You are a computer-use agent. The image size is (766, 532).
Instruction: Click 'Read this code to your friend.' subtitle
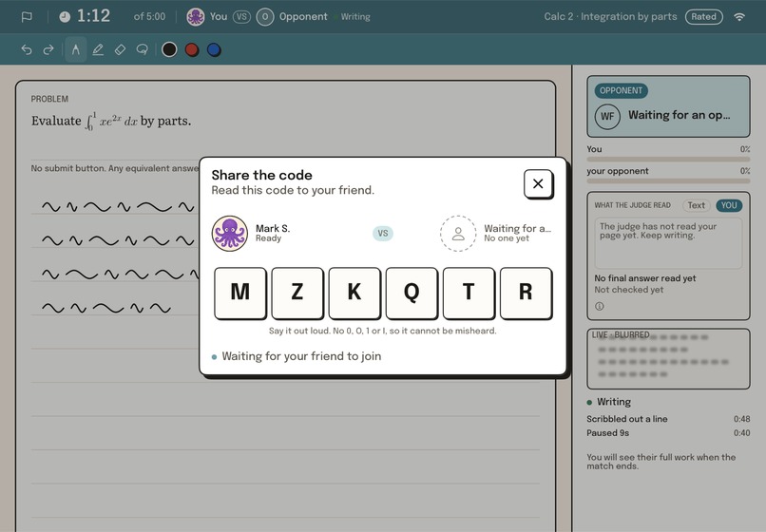[293, 190]
